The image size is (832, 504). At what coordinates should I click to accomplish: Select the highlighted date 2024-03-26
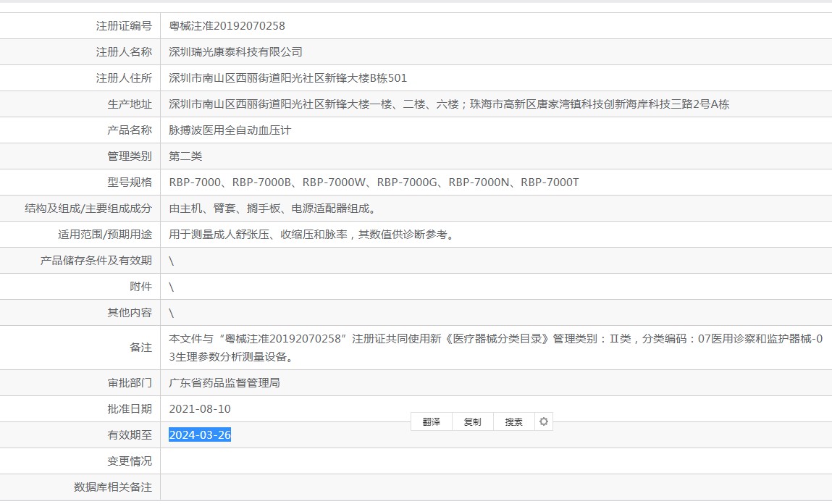(200, 435)
